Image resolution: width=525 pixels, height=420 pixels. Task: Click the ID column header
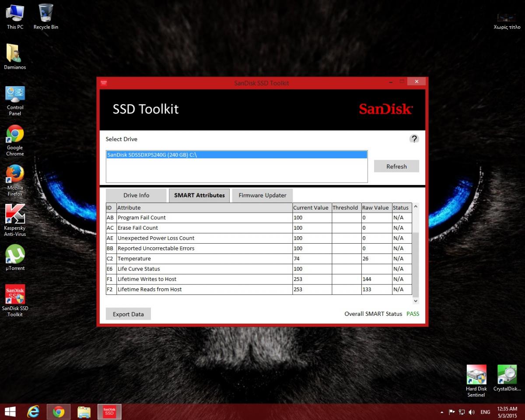pyautogui.click(x=111, y=208)
